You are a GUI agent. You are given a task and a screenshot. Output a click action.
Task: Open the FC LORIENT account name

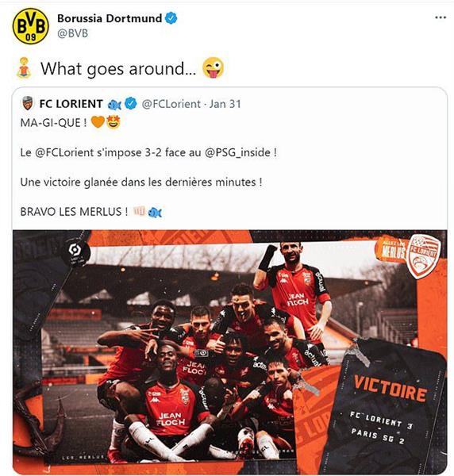pos(71,104)
